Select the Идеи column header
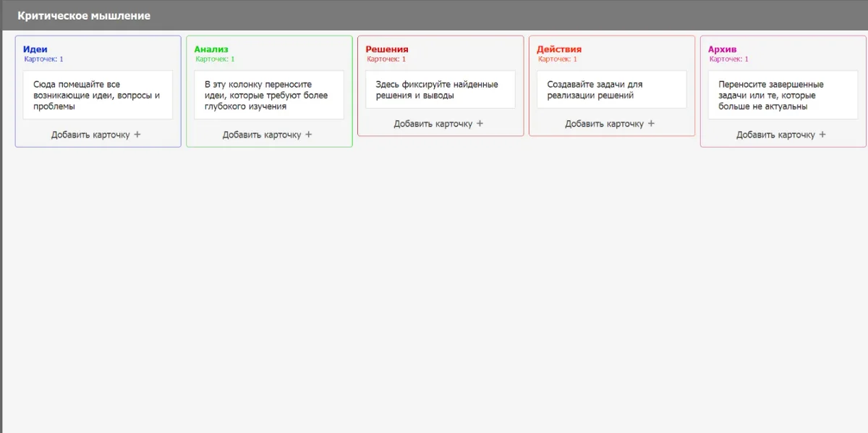This screenshot has height=433, width=868. tap(35, 49)
